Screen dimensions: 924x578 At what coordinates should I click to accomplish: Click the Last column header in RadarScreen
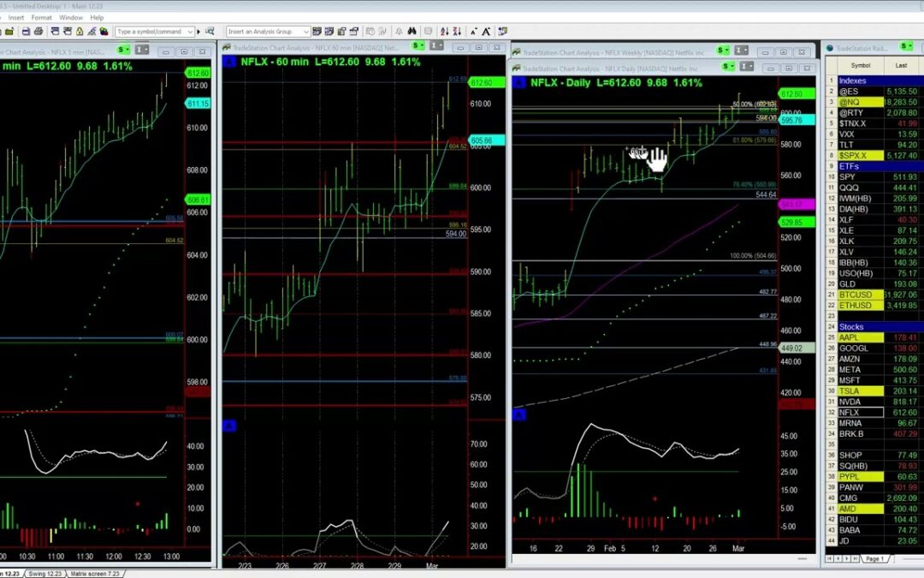901,65
